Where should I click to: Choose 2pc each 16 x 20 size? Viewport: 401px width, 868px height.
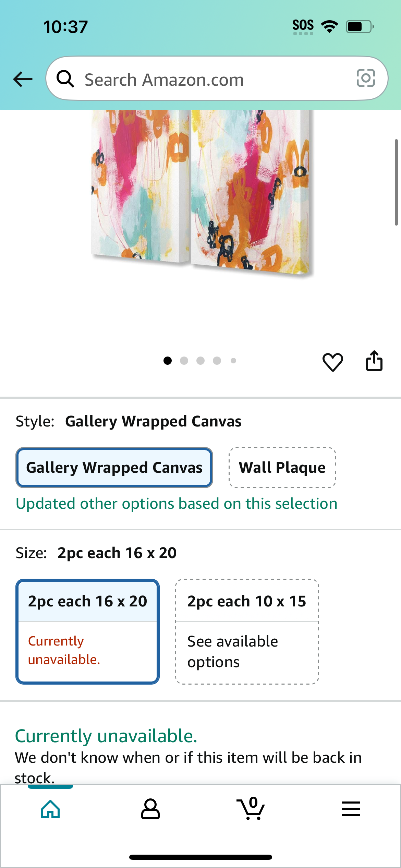[87, 631]
